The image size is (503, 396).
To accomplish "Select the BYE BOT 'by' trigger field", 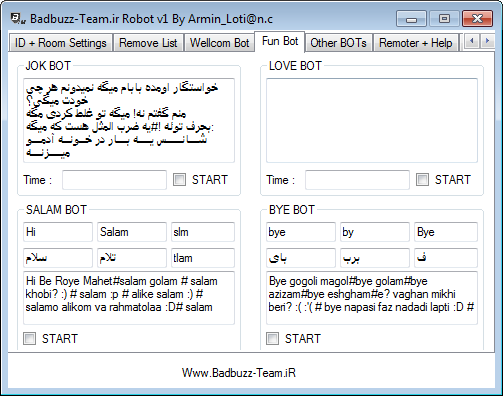I will click(x=375, y=232).
